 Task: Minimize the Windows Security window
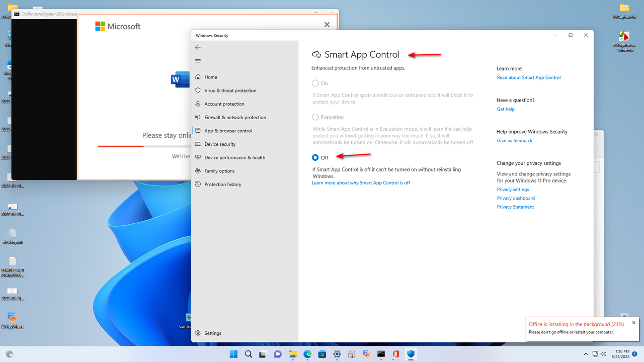click(x=555, y=35)
